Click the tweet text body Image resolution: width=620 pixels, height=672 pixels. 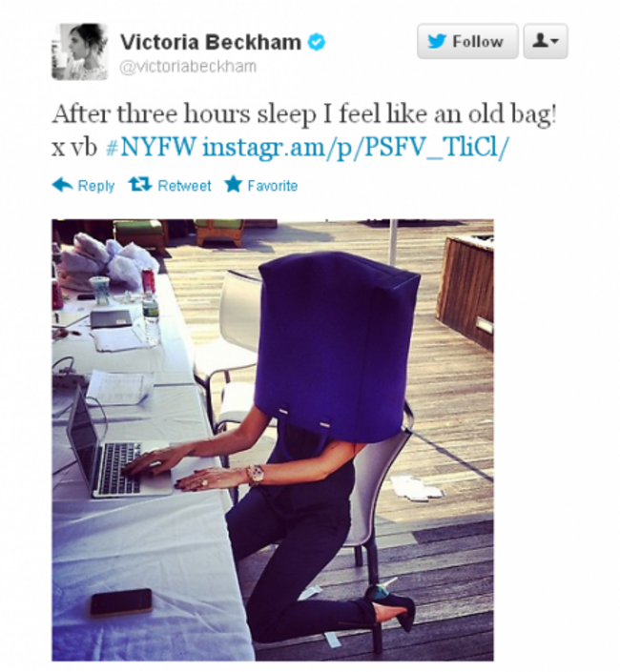pyautogui.click(x=304, y=131)
